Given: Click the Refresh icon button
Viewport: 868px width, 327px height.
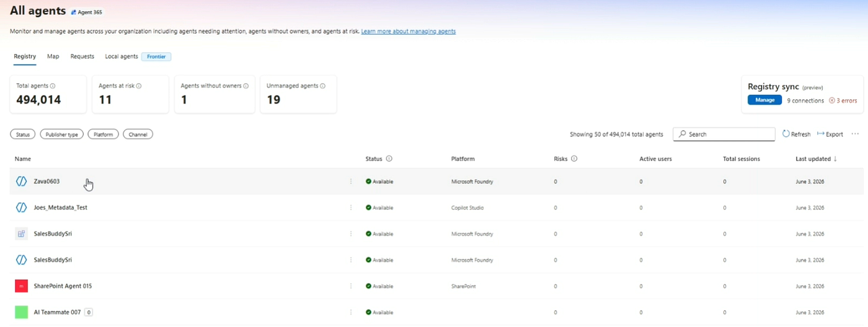Looking at the screenshot, I should point(796,134).
